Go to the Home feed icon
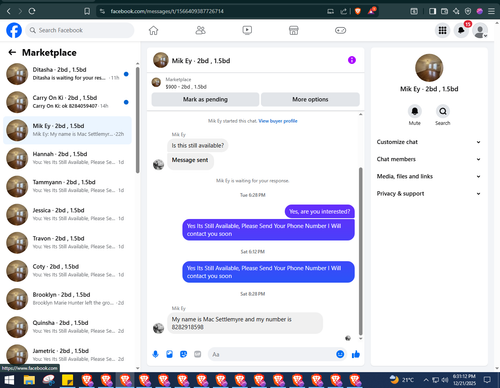Screen dimensions: 500x388 [153, 30]
